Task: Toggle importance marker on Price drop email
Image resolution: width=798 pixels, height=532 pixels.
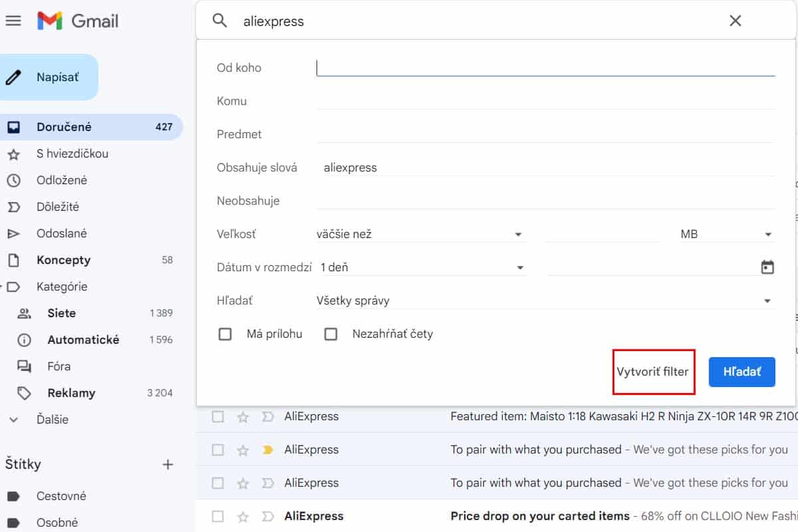Action: click(x=267, y=517)
